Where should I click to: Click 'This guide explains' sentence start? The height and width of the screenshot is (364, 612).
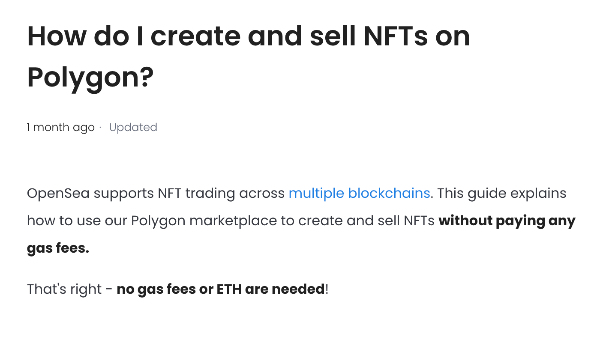coord(501,193)
